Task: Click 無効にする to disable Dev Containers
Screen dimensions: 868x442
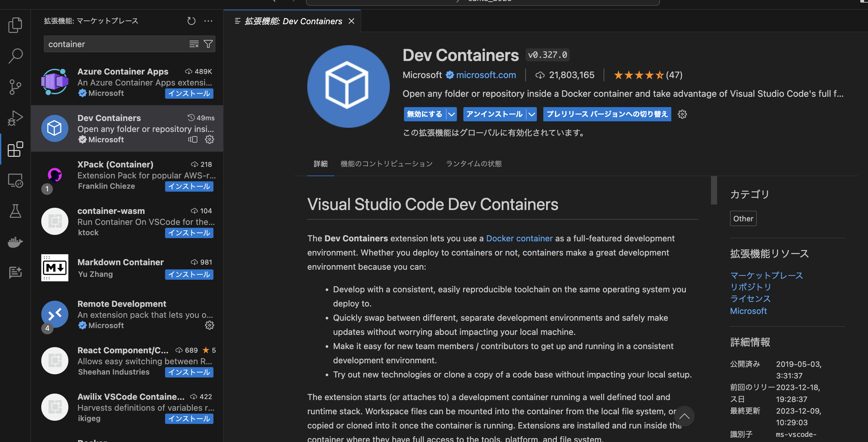Action: (x=424, y=114)
